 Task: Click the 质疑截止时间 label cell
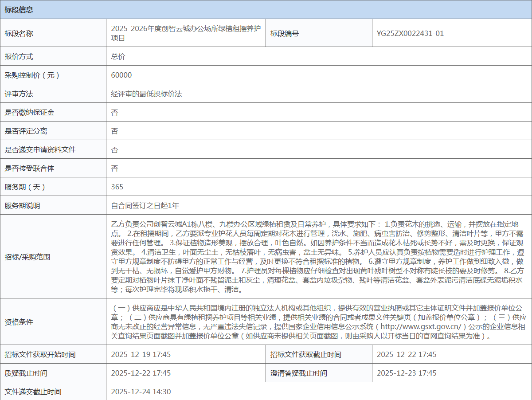(26, 373)
